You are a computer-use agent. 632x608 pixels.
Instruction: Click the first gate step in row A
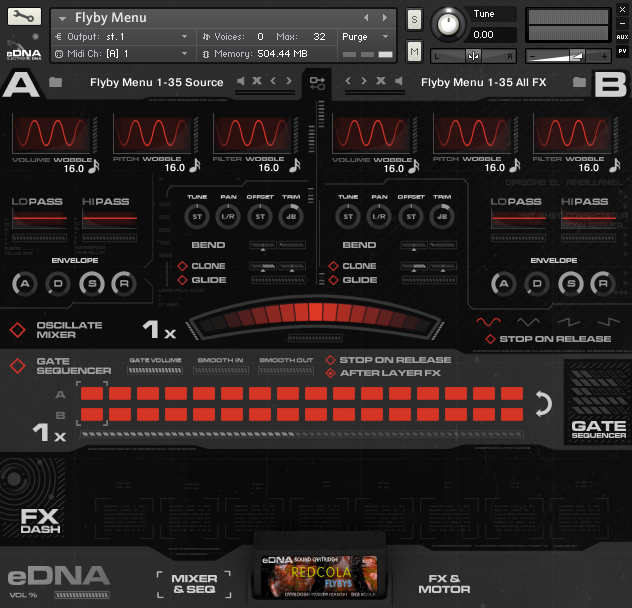[93, 394]
